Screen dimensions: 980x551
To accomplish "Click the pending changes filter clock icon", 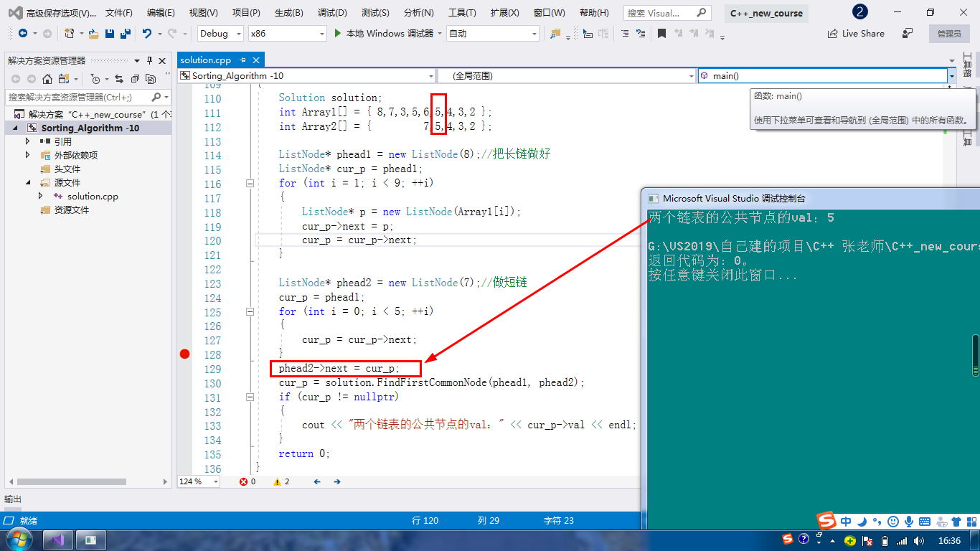I will click(96, 79).
